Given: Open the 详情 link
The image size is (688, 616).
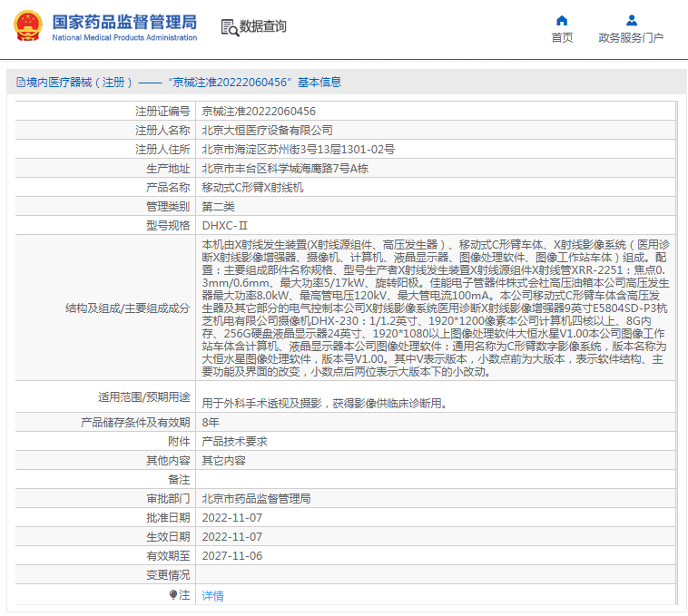Looking at the screenshot, I should 212,595.
